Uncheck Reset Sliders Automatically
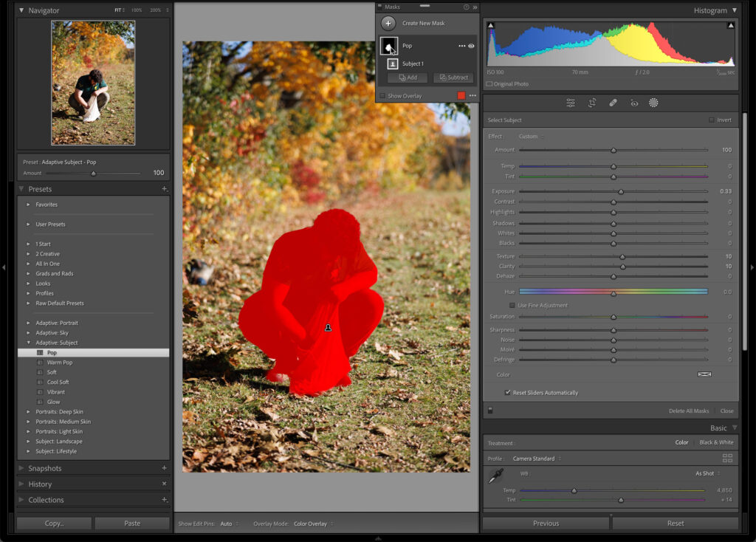The image size is (756, 542). [507, 393]
